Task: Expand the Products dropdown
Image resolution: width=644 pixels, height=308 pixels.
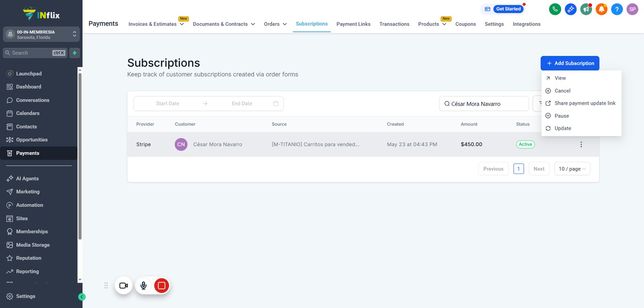Action: coord(432,24)
